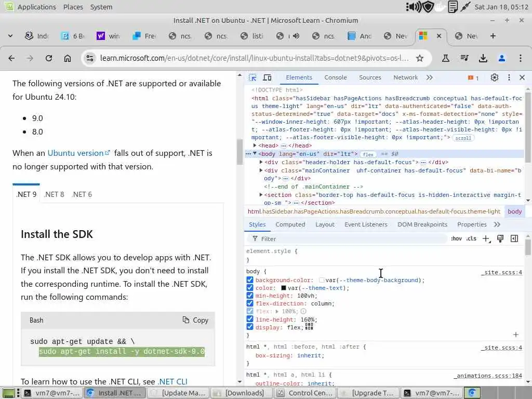
Task: Go to the home page icon
Action: [x=68, y=58]
